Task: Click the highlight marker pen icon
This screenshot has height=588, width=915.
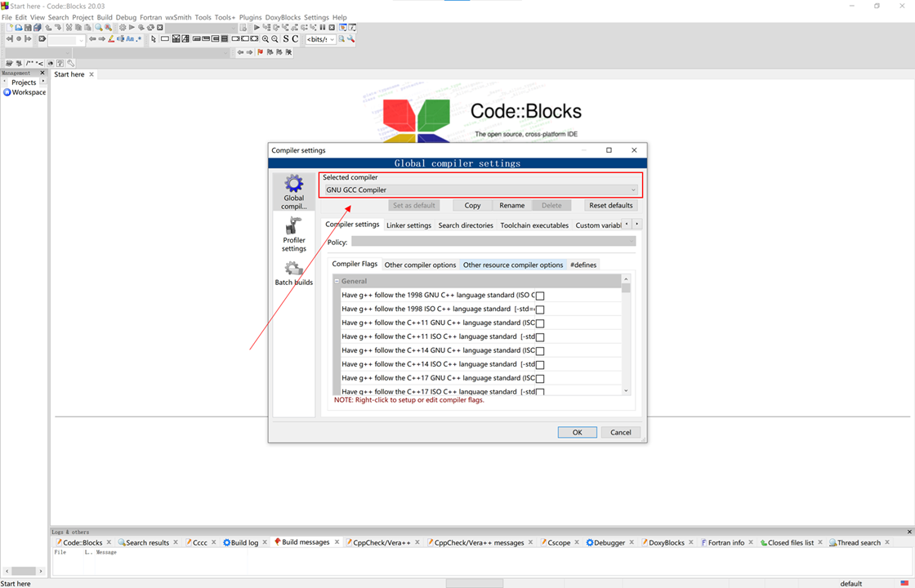Action: (111, 39)
